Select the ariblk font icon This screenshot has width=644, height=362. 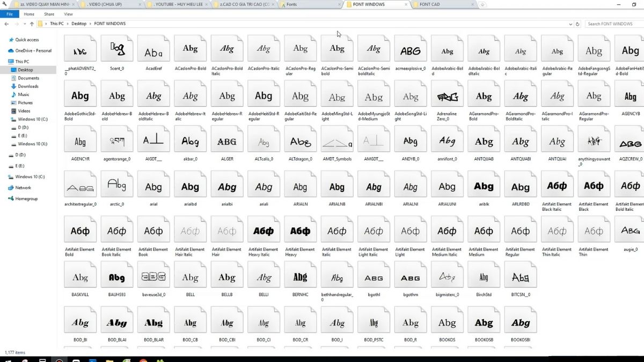coord(484,184)
